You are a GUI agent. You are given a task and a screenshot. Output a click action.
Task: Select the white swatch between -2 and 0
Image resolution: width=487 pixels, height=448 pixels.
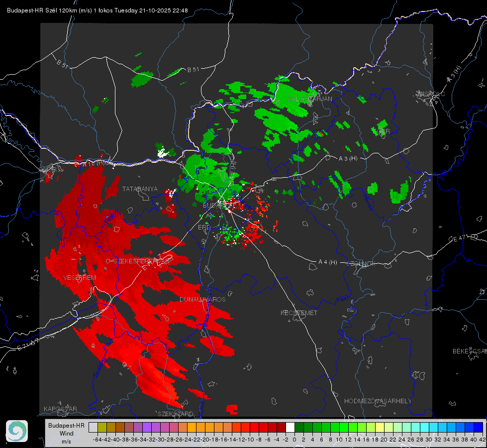[290, 427]
